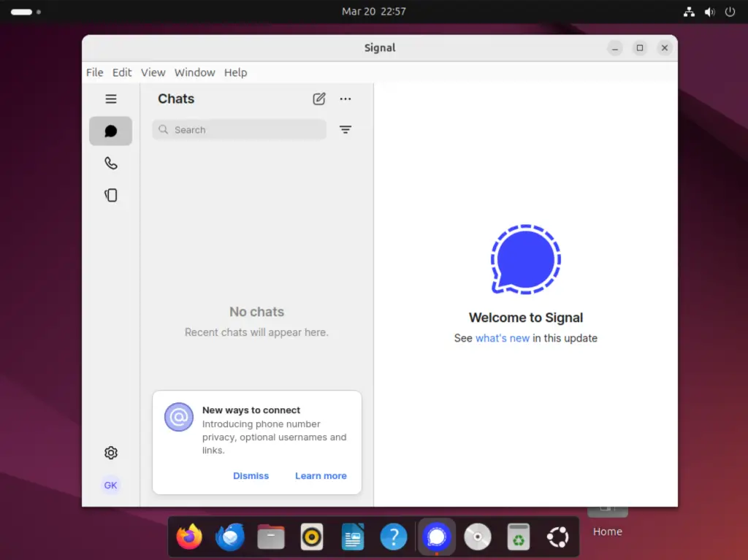
Task: Open the Calls tab in sidebar
Action: [x=110, y=163]
